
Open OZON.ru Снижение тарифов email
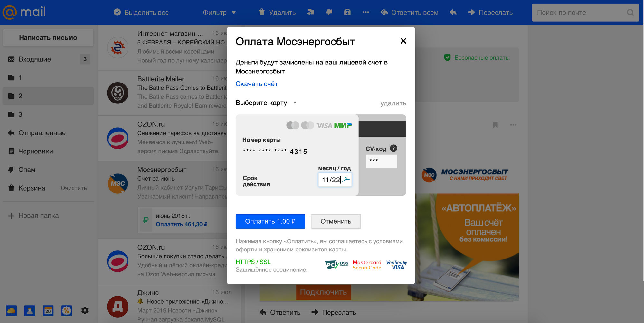coord(163,138)
